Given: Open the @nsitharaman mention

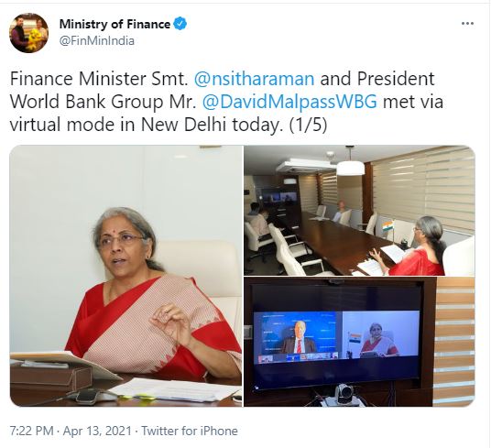Looking at the screenshot, I should (254, 79).
